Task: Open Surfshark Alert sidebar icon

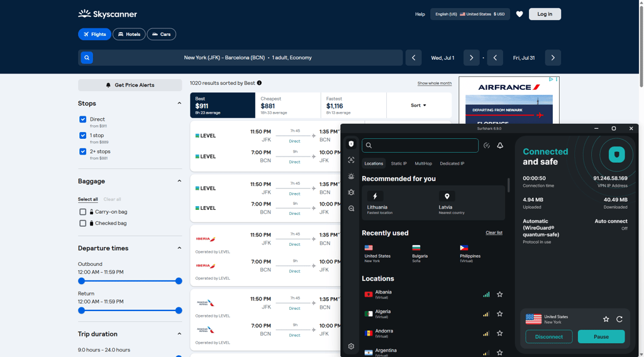Action: tap(351, 176)
